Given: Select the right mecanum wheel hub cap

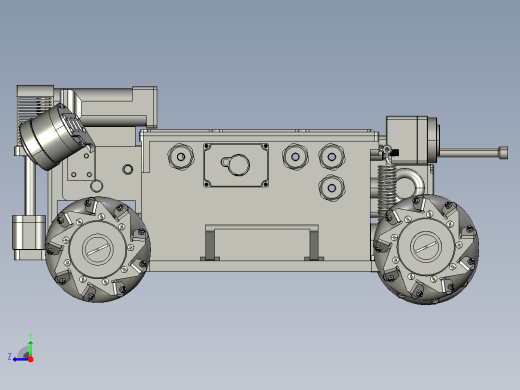Looking at the screenshot, I should tap(426, 247).
